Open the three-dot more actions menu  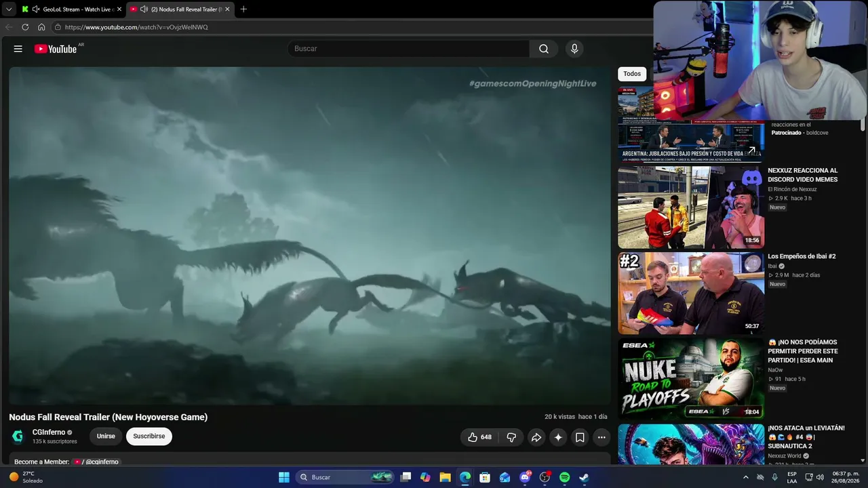(x=601, y=437)
